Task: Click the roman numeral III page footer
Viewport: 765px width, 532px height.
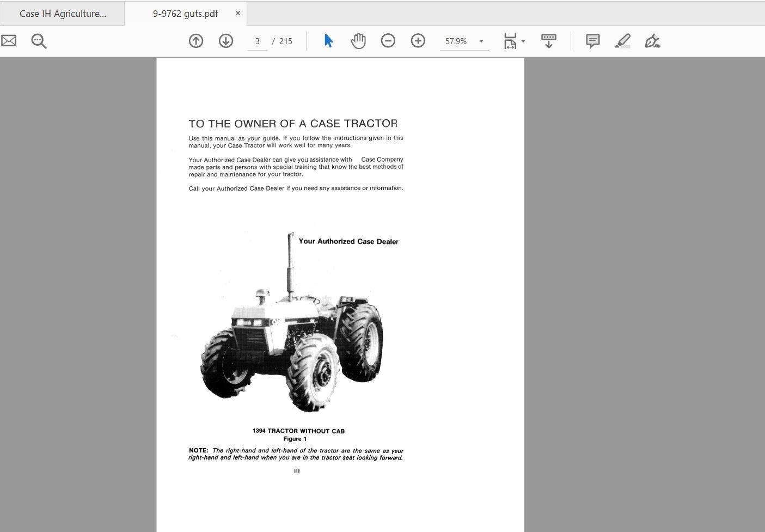Action: point(297,471)
